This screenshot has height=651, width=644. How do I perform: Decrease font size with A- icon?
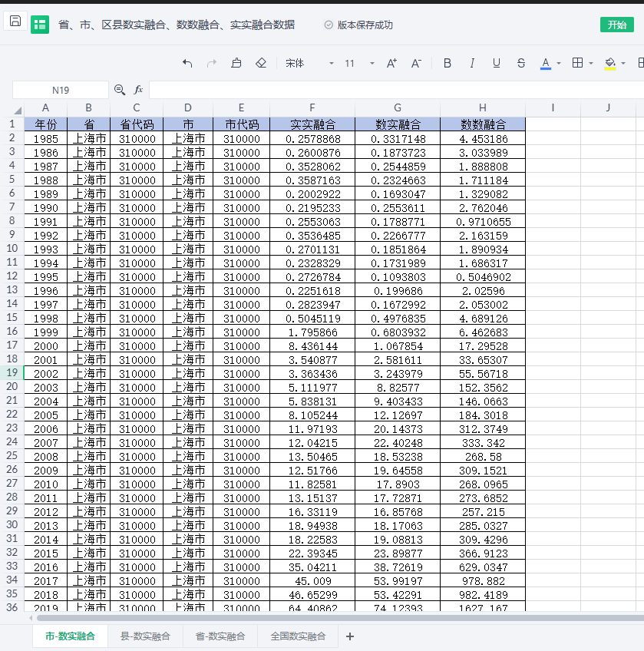click(416, 63)
